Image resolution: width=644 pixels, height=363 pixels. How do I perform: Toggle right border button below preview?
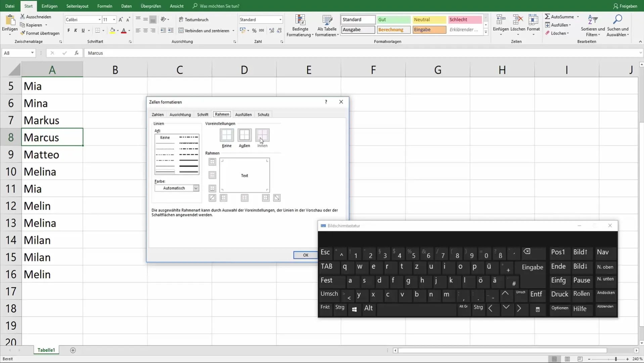coord(266,198)
